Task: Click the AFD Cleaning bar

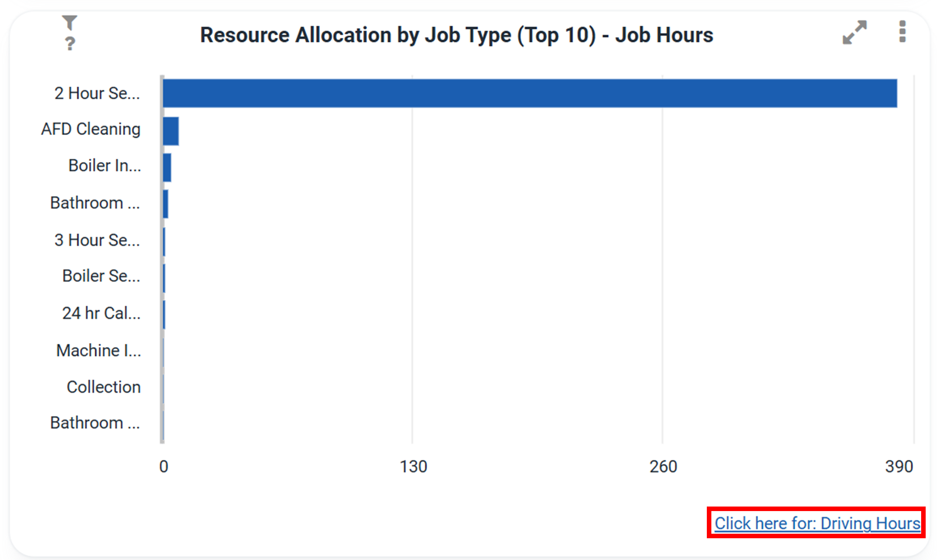Action: coord(171,131)
